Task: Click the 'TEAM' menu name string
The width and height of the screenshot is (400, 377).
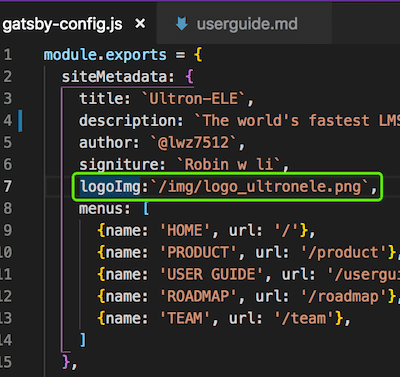Action: (185, 318)
